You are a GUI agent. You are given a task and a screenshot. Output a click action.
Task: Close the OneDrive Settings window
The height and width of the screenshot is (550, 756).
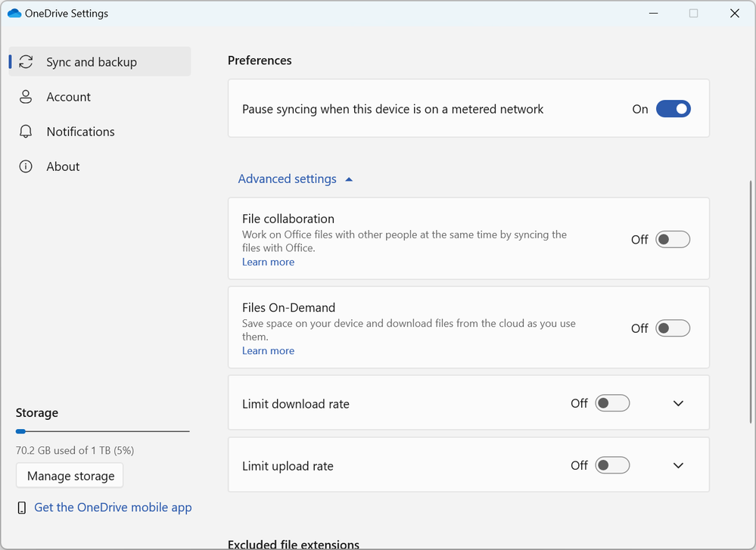pos(734,13)
